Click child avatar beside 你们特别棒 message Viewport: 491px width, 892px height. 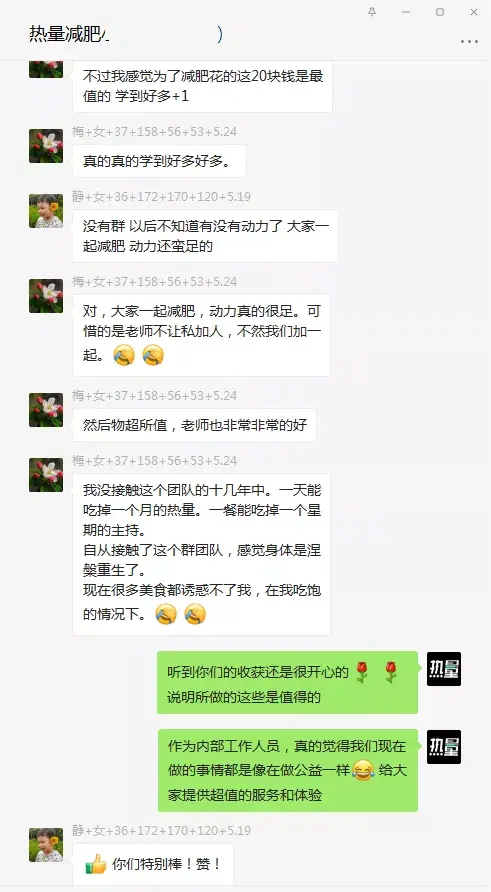[x=46, y=845]
